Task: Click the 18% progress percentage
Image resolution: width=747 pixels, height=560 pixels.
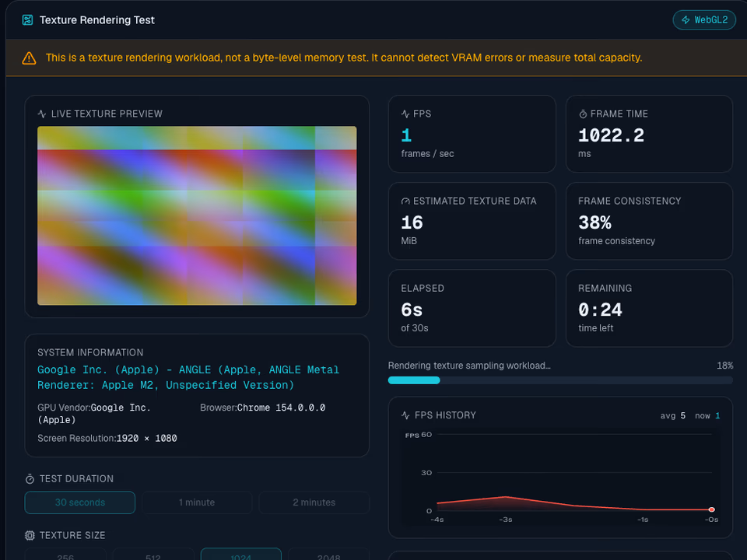Action: (x=724, y=366)
